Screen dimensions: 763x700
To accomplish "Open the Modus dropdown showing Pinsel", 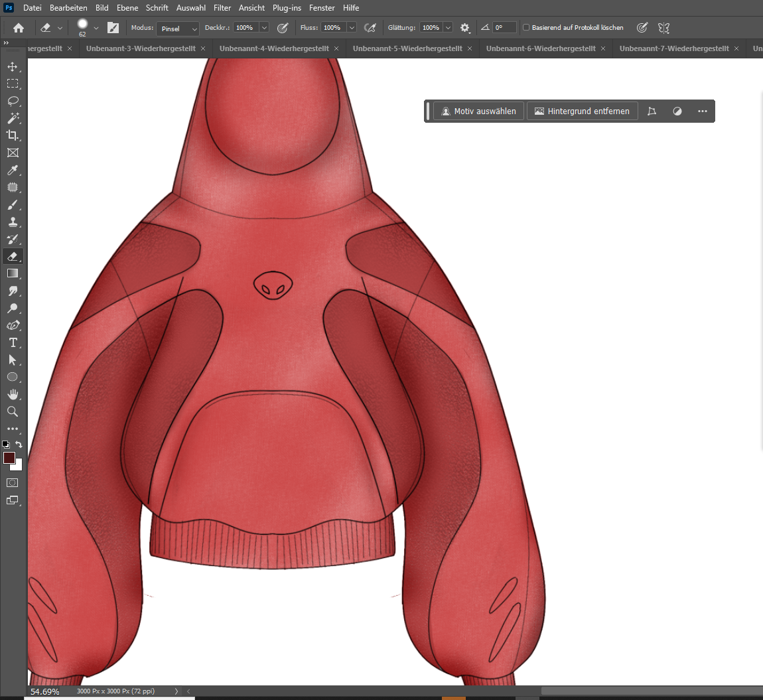I will pyautogui.click(x=178, y=29).
